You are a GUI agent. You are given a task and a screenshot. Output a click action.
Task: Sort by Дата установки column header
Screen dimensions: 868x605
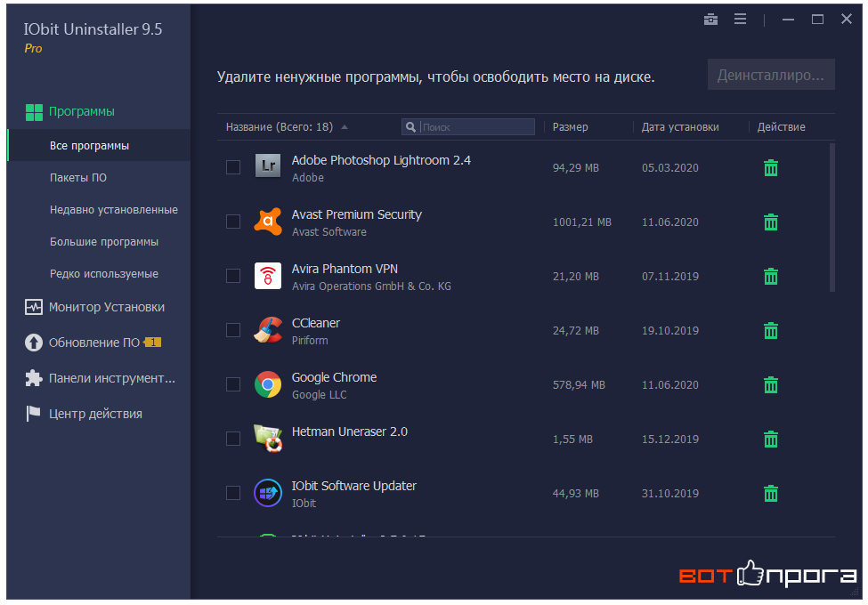click(680, 127)
